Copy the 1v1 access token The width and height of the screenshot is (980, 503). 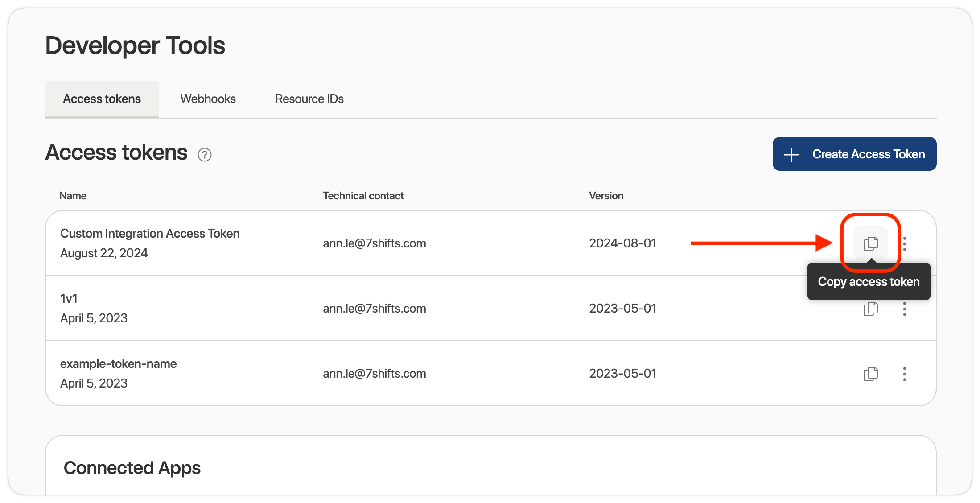pos(870,309)
